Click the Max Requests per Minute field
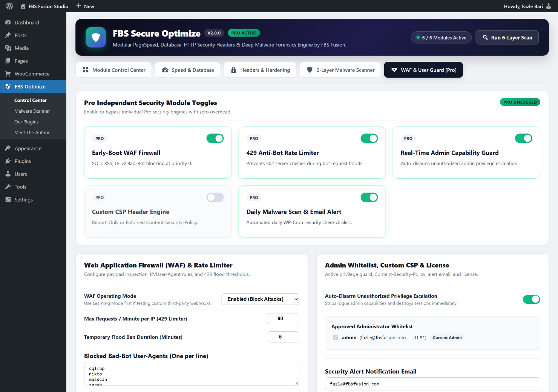The width and height of the screenshot is (558, 392). click(283, 318)
